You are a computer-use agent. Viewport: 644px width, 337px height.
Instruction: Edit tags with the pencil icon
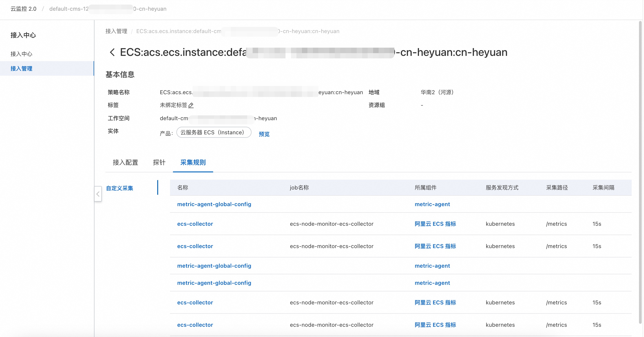pos(191,105)
